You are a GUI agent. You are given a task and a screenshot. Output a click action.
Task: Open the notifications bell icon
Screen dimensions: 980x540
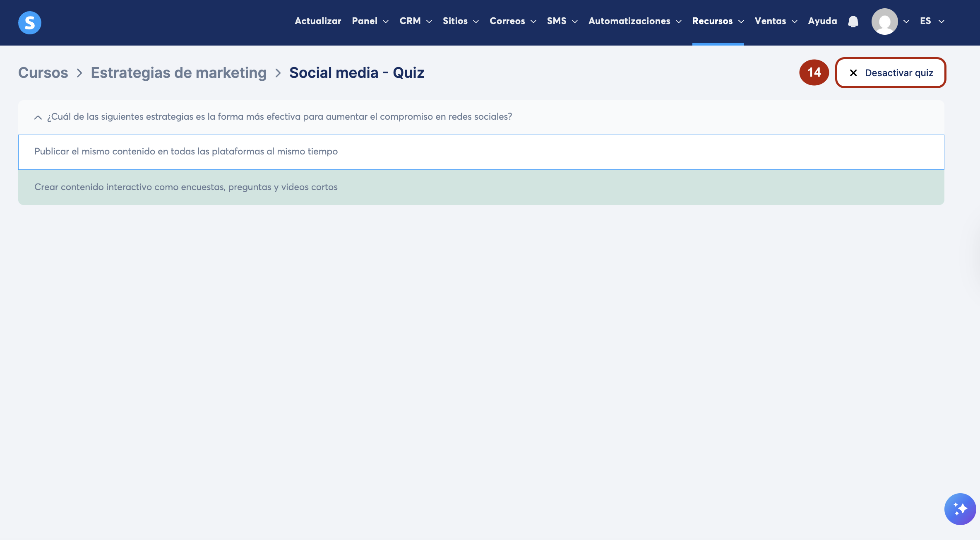(853, 22)
